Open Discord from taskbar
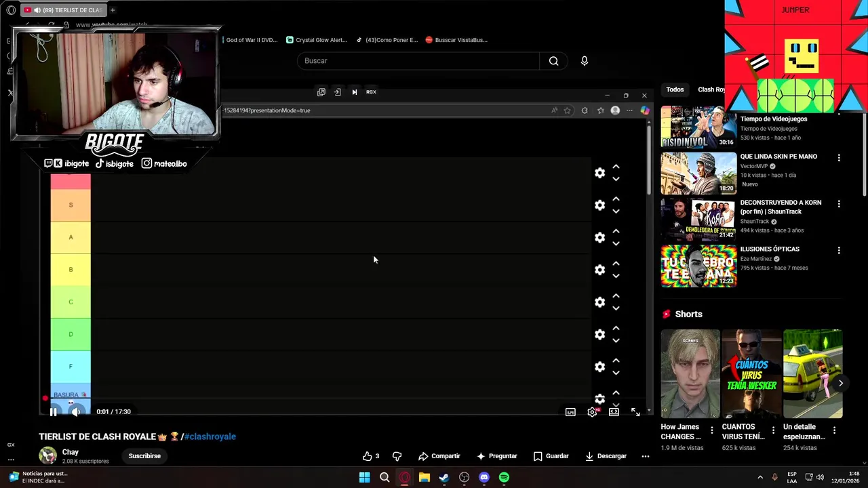 [x=484, y=478]
